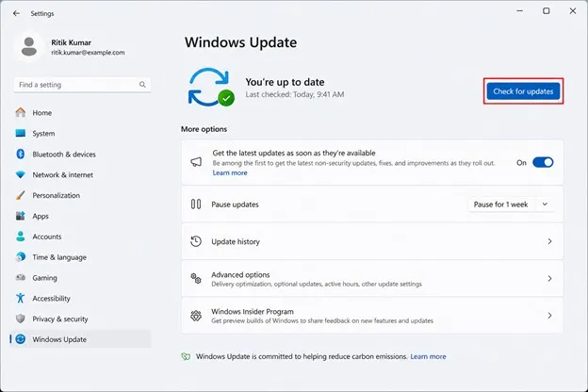Click the Network wifi diamond icon
588x392 pixels.
[x=21, y=175]
